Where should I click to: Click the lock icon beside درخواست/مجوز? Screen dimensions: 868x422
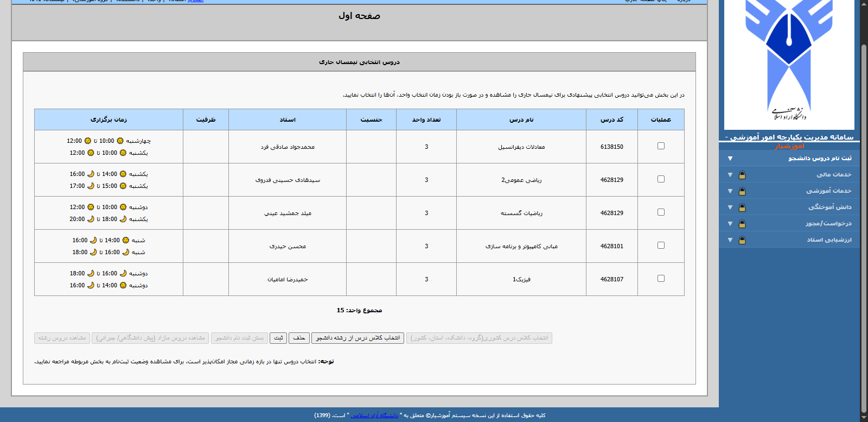click(x=742, y=224)
